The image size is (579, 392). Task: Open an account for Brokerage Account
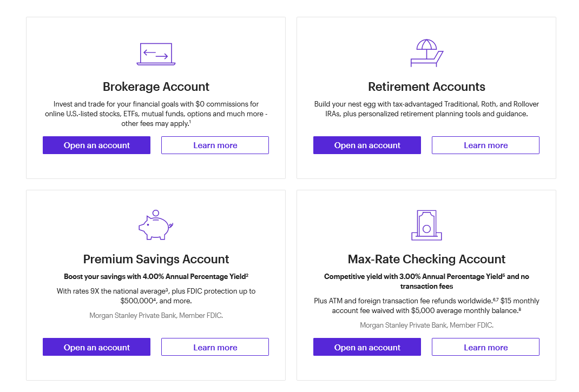click(96, 145)
